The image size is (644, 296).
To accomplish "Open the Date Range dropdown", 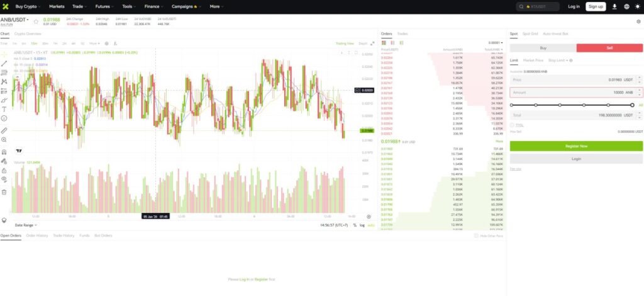I will pyautogui.click(x=26, y=225).
